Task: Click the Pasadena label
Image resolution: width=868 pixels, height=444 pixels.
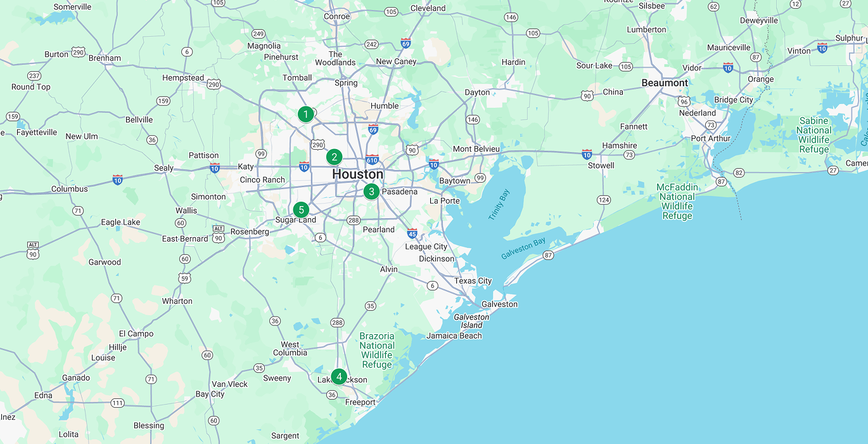Action: (x=400, y=192)
